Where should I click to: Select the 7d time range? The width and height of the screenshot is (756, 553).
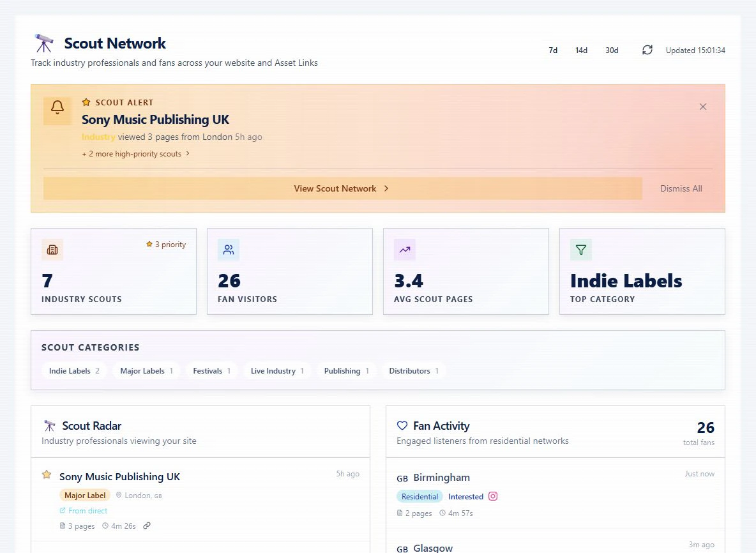[x=553, y=50]
